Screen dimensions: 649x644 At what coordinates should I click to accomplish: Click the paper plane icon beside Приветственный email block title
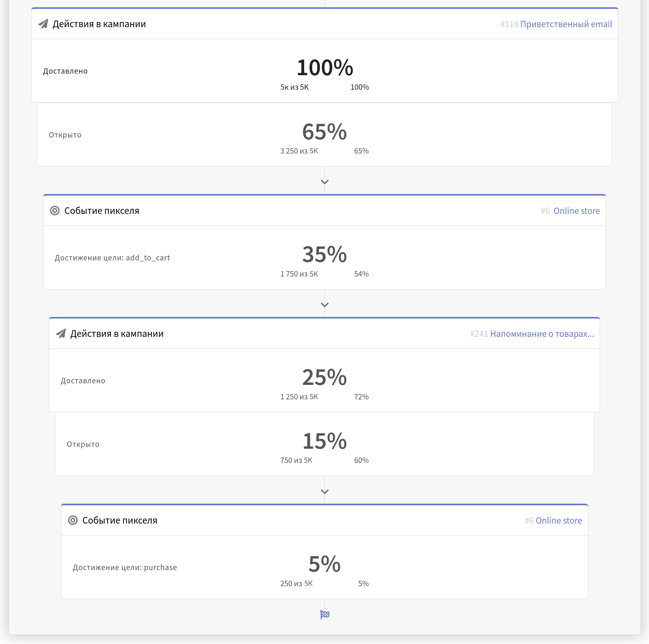click(43, 24)
